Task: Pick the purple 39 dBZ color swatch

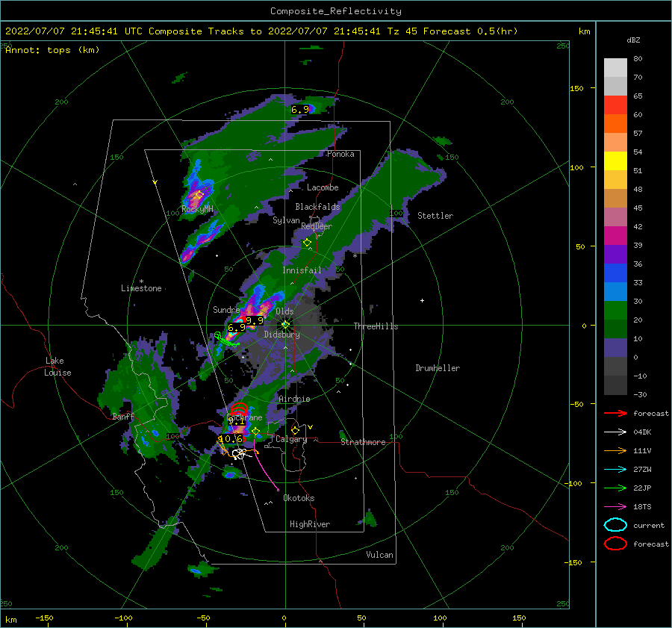Action: (615, 254)
